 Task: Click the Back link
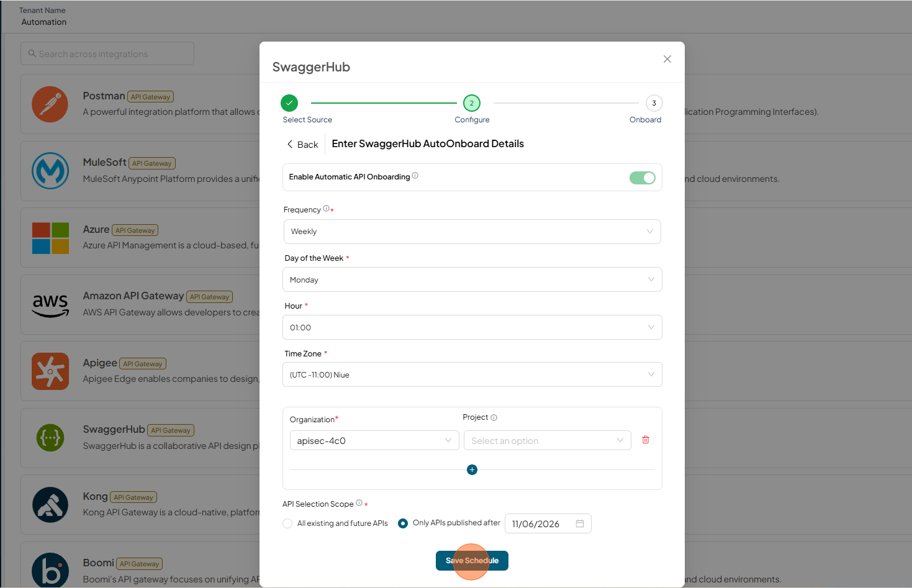[x=302, y=144]
